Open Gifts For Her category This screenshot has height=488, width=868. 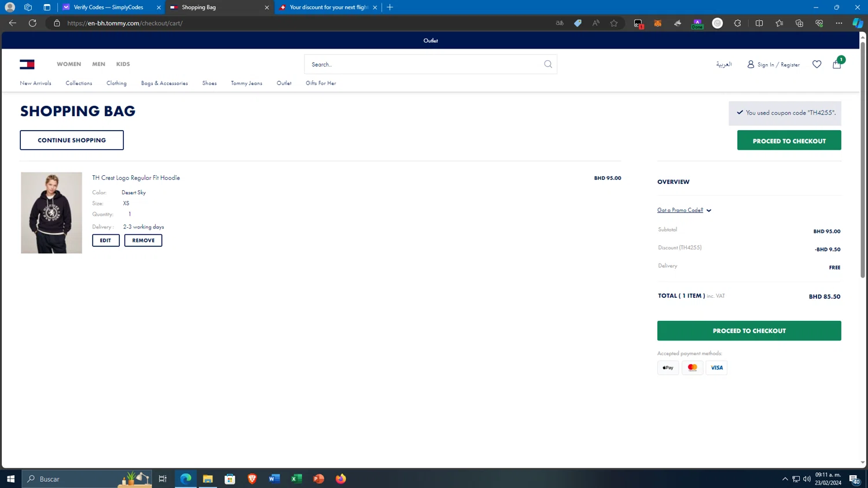coord(321,83)
